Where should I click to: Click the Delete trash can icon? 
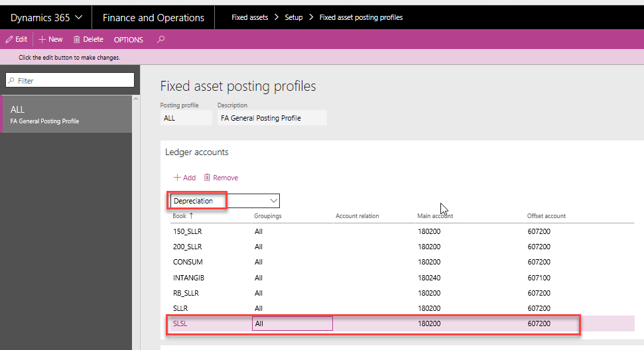[x=77, y=40]
